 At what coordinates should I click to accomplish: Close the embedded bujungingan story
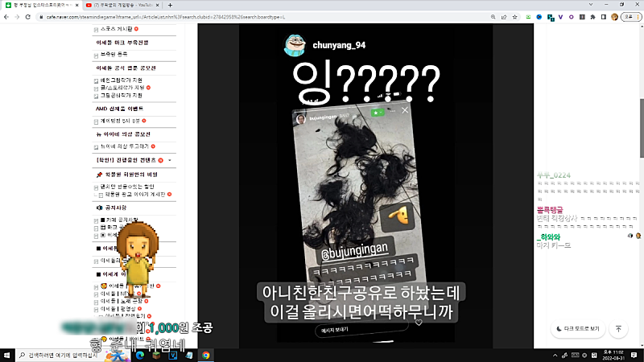(x=405, y=110)
